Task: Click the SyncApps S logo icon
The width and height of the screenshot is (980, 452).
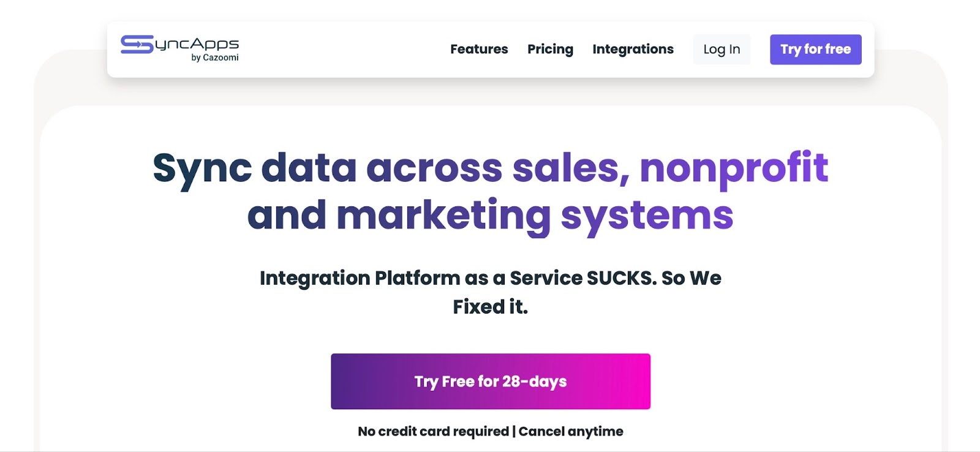Action: [137, 44]
